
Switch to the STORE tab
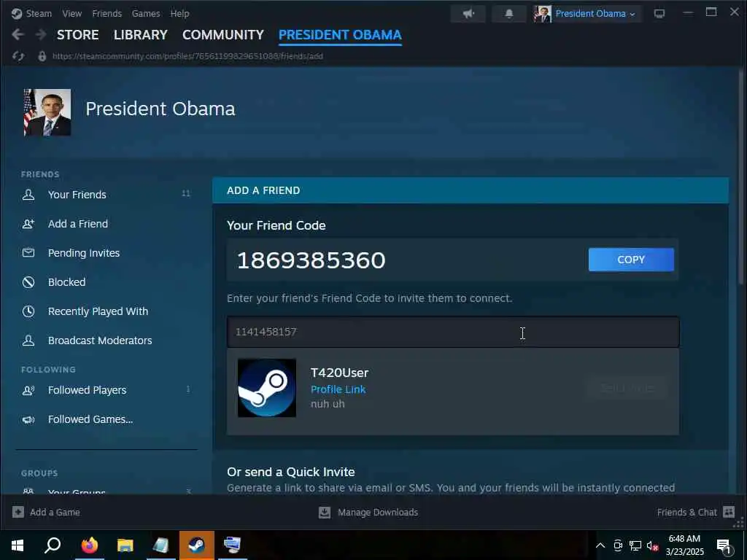click(x=77, y=35)
